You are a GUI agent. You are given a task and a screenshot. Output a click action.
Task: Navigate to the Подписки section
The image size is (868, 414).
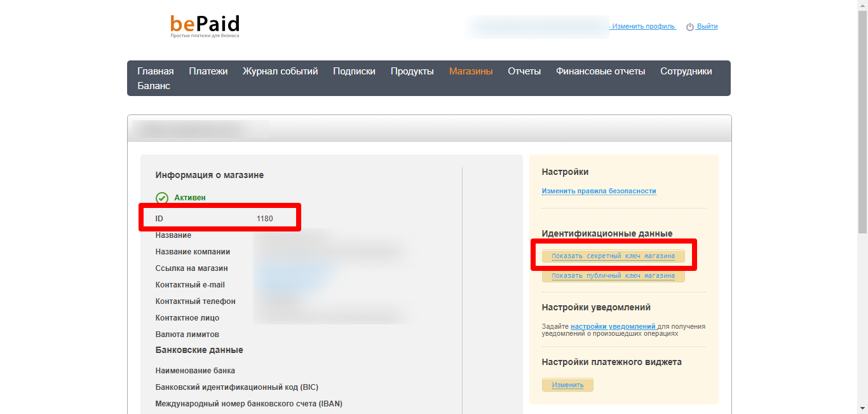point(354,71)
